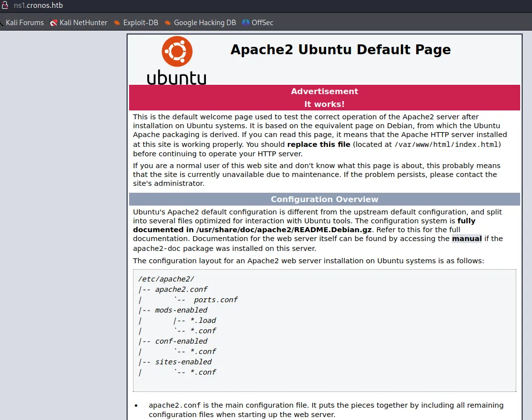Open the Exploit-DB bookmark

(x=136, y=23)
